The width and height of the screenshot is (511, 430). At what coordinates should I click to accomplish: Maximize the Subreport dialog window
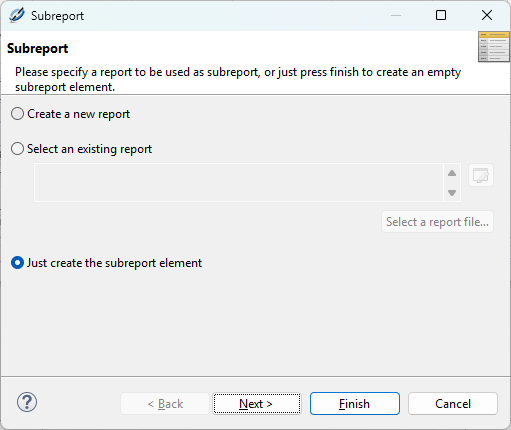coord(441,15)
